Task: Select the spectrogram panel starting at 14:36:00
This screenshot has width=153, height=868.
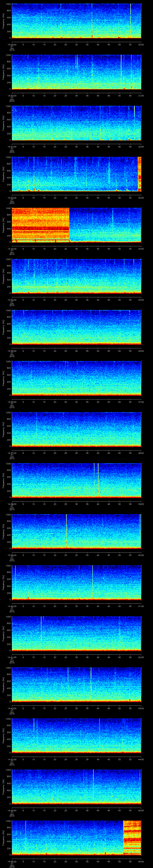Action: [x=76, y=378]
